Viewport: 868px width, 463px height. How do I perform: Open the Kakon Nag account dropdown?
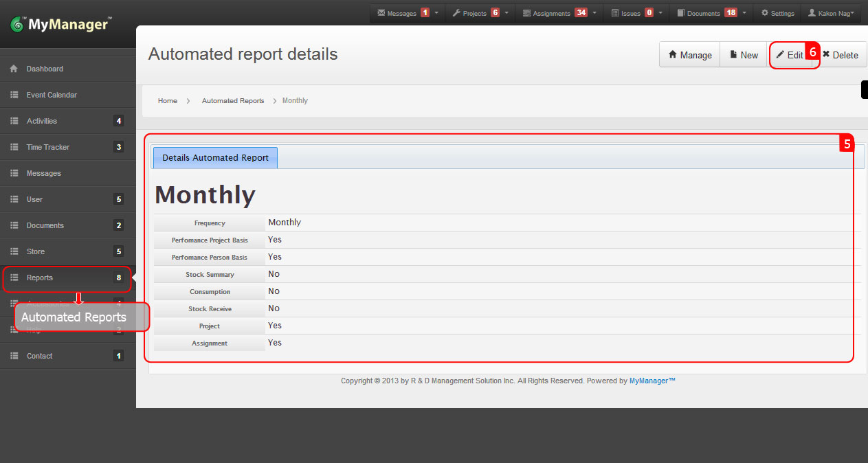[853, 12]
